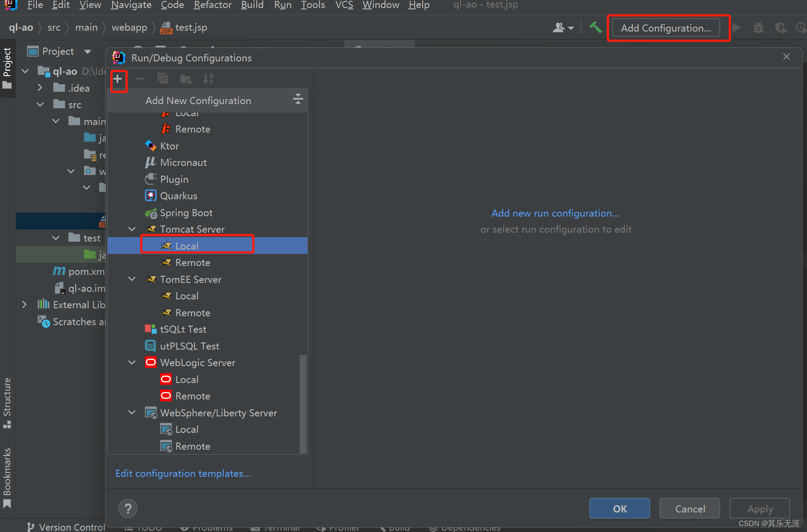
Task: Open the Navigate menu
Action: point(131,5)
